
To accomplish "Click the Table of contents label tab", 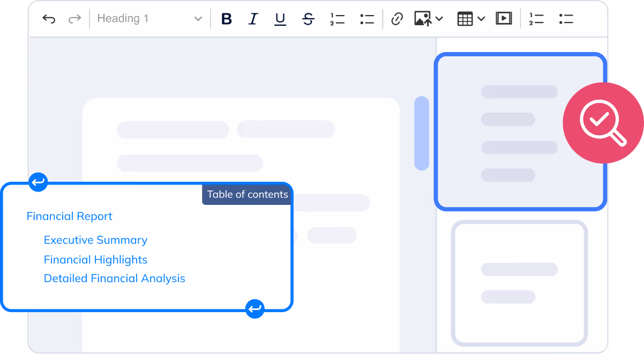I will click(247, 195).
